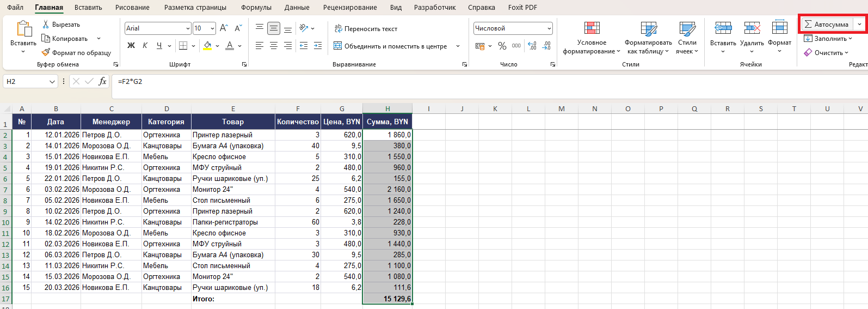Viewport: 868px width, 309px height.
Task: Select column H header
Action: click(x=387, y=108)
